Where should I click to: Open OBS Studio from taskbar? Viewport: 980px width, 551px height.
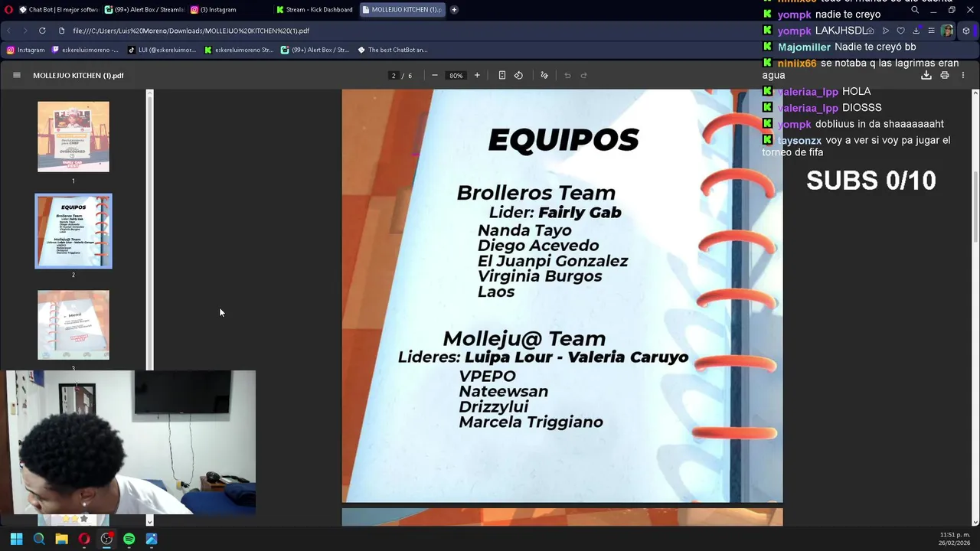pyautogui.click(x=106, y=539)
